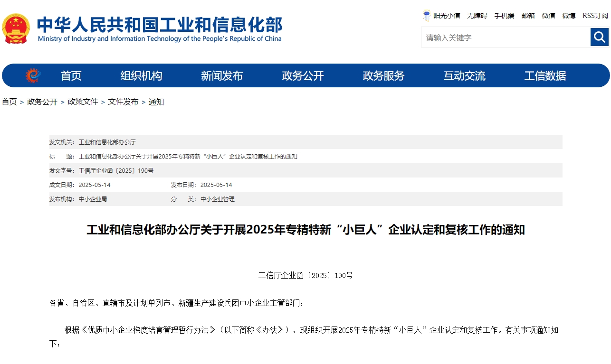Open the 互动交流 menu item

464,75
